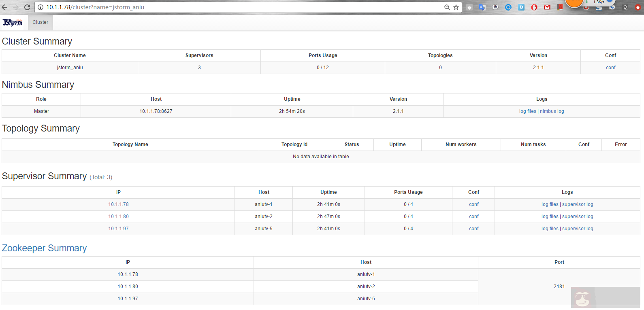Image resolution: width=644 pixels, height=310 pixels.
Task: Click the zoom magnifier icon in address bar
Action: coord(447,7)
